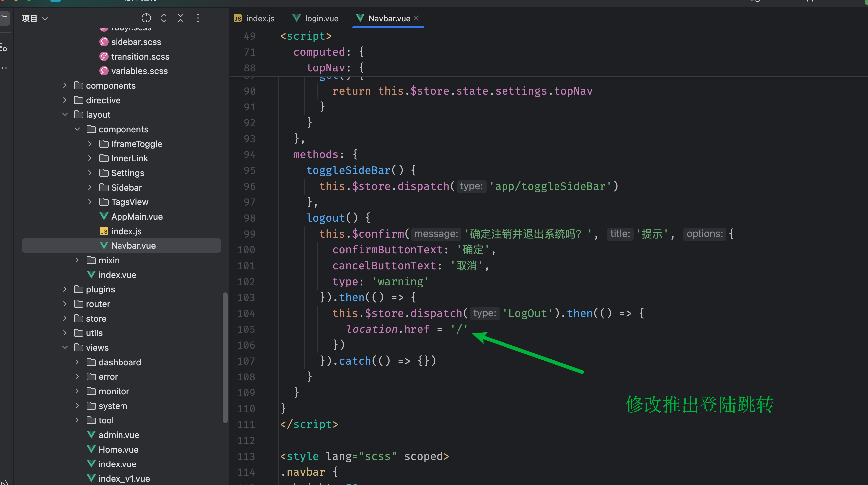Viewport: 868px width, 485px height.
Task: Click sticky header line <script>
Action: tap(306, 36)
